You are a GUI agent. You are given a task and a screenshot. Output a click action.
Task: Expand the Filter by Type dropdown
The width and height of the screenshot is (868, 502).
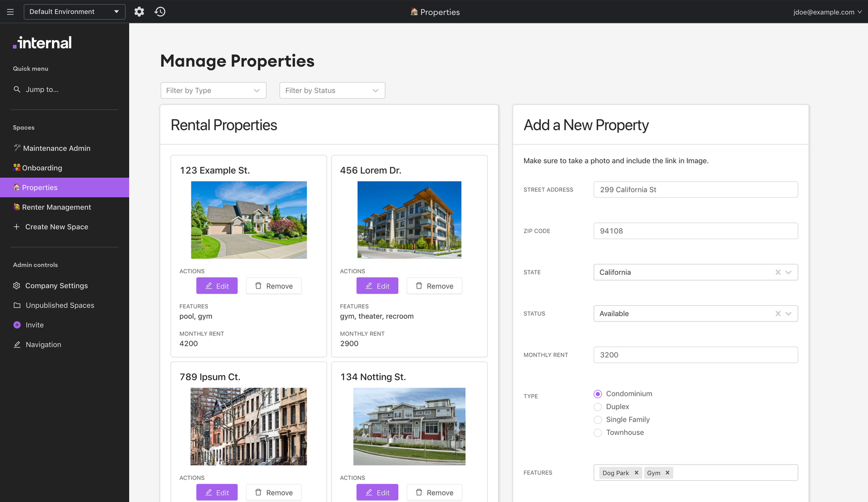tap(213, 91)
